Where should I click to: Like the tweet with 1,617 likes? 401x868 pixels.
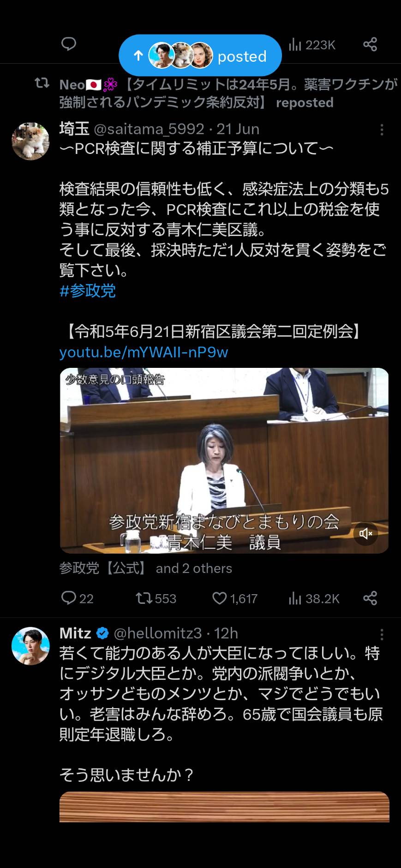pos(234,598)
